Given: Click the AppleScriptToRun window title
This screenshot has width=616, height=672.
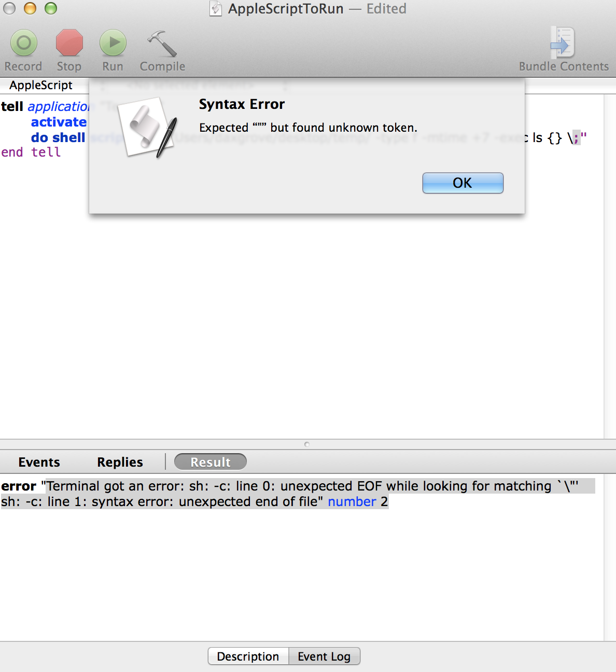Looking at the screenshot, I should 286,9.
